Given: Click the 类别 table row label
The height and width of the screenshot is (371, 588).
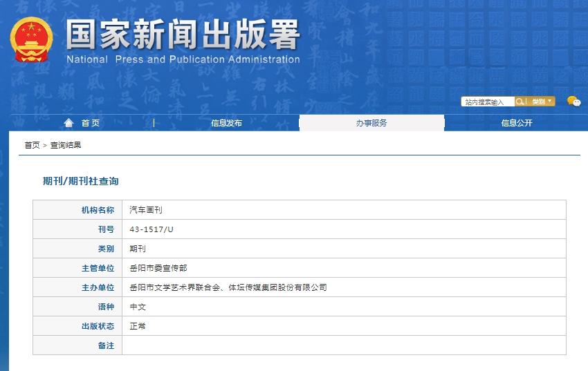Looking at the screenshot, I should [x=106, y=249].
